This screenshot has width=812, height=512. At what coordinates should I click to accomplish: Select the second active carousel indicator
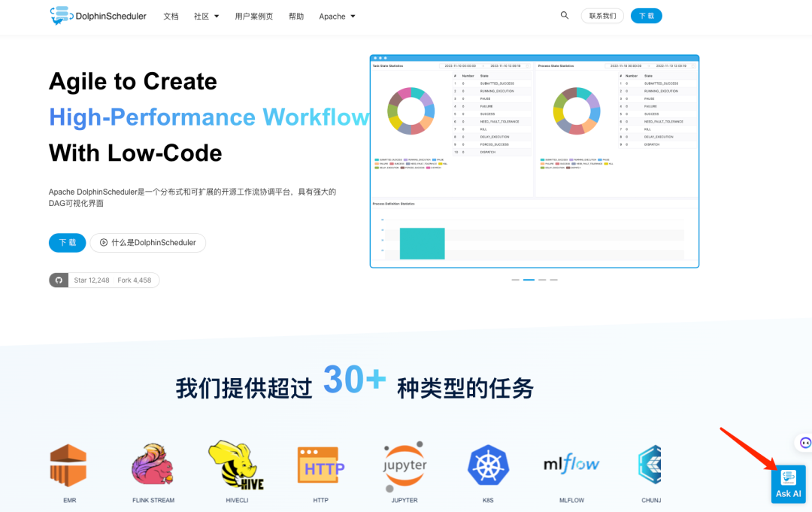coord(529,280)
